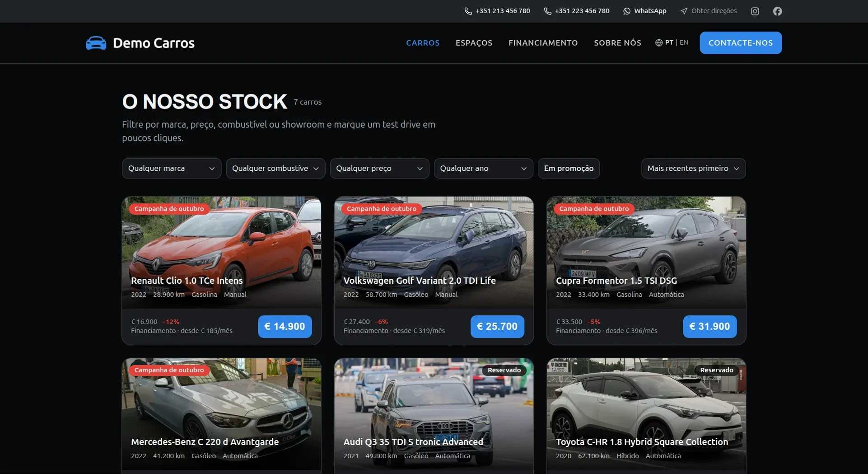Open the Toyota C-HR 1.8 Hybrid Square Collection title
Viewport: 868px width, 474px height.
click(642, 442)
